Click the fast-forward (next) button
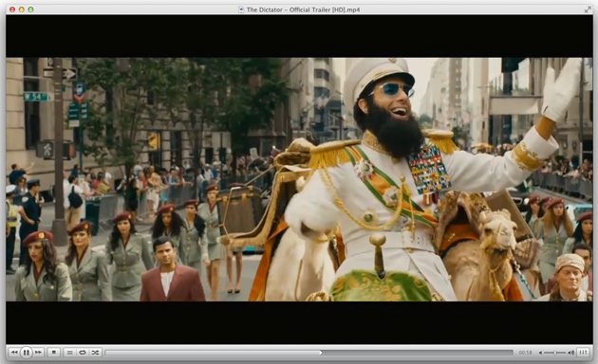 [38, 353]
